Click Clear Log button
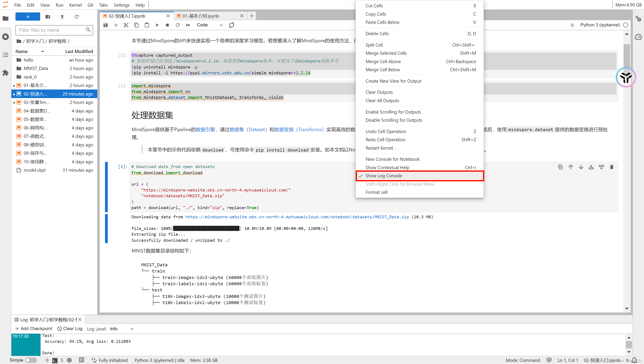 click(70, 329)
